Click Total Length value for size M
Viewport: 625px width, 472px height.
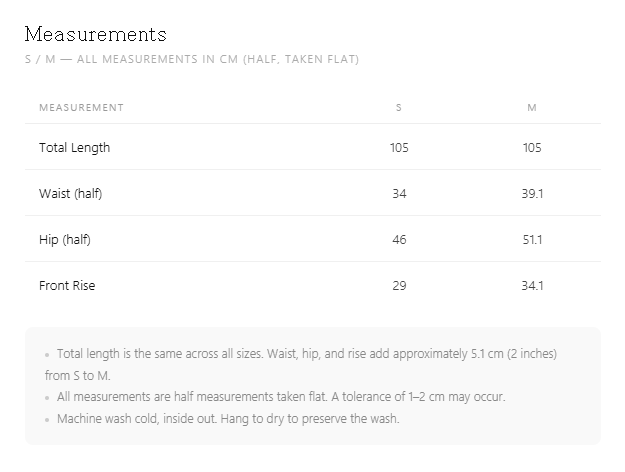coord(532,148)
